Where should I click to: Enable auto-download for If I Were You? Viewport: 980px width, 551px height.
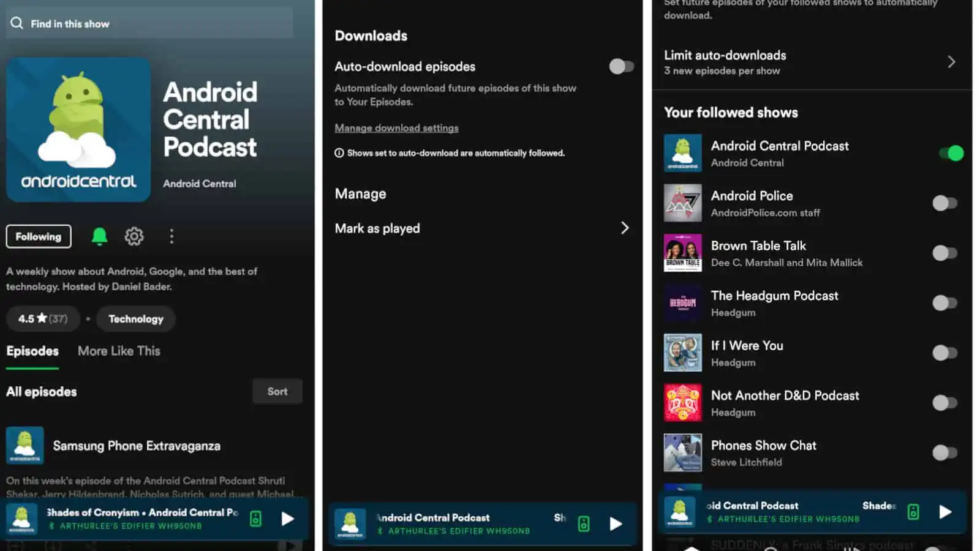tap(944, 353)
